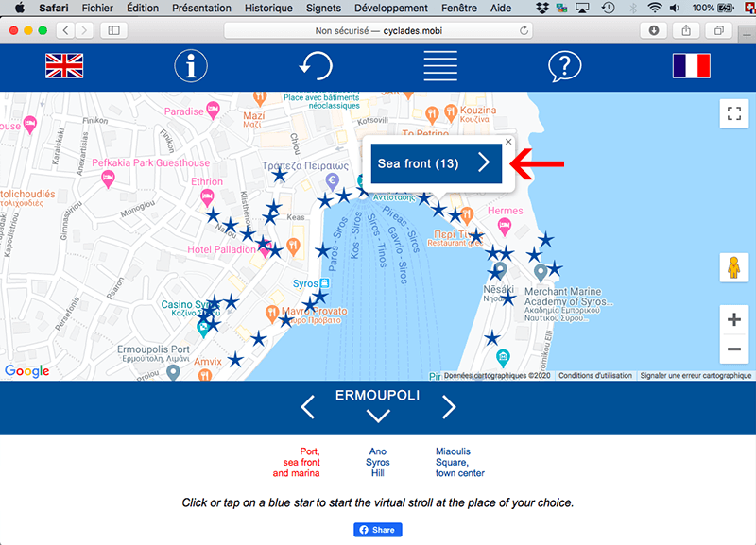Screen dimensions: 756x545
Task: Click the Hermes hotel pin
Action: tap(505, 227)
